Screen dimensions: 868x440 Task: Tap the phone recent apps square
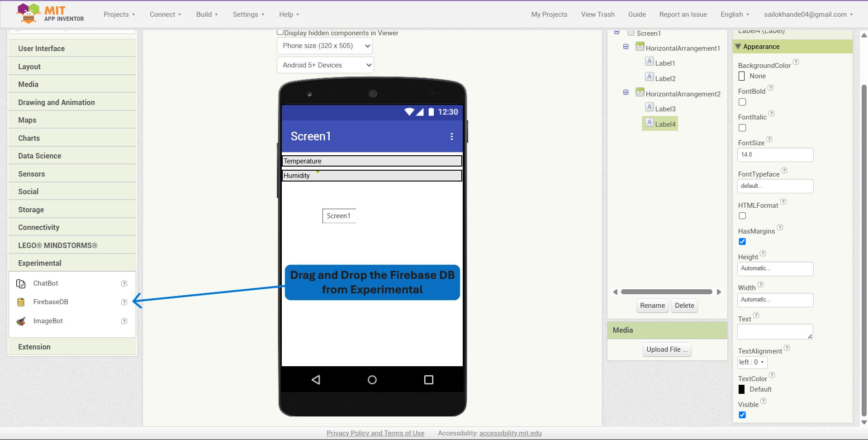[x=428, y=380]
